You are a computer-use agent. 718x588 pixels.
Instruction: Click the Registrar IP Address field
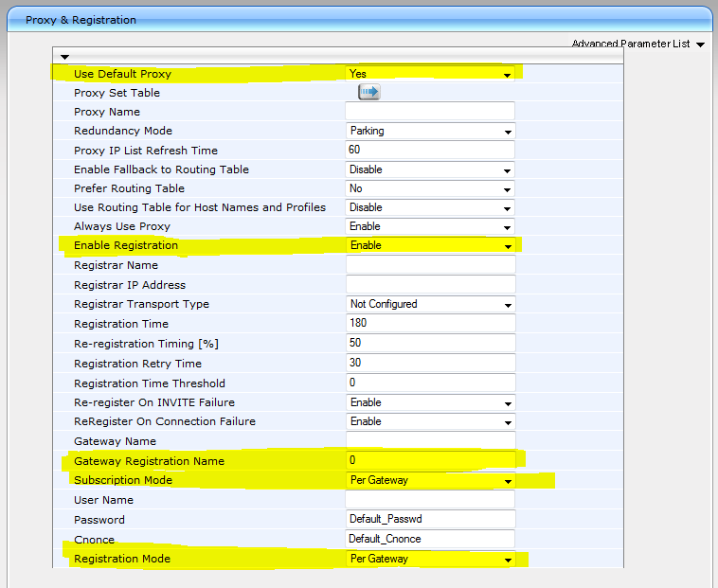coord(431,285)
